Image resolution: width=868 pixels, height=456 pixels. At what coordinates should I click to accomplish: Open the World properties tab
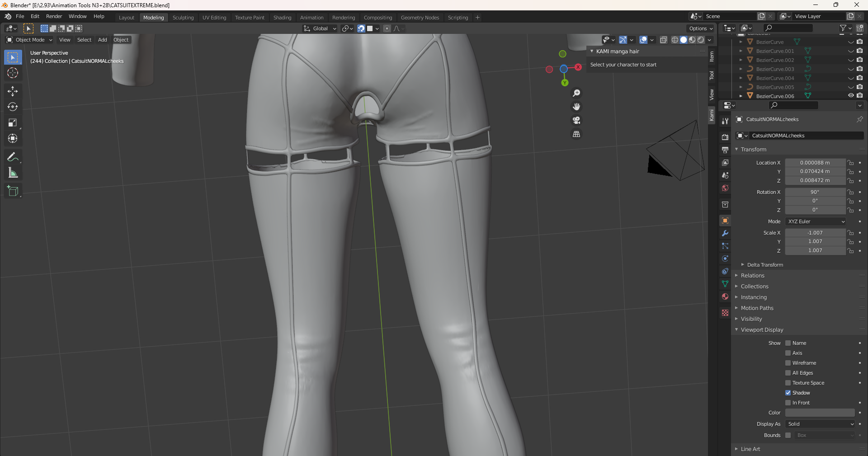tap(725, 188)
